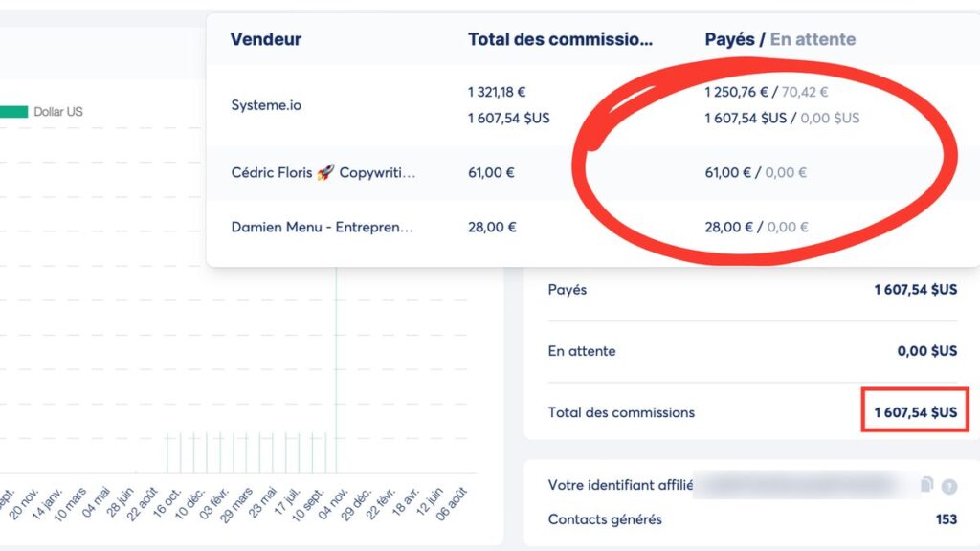Click the Contacts générés label
The height and width of the screenshot is (551, 980).
pyautogui.click(x=605, y=519)
